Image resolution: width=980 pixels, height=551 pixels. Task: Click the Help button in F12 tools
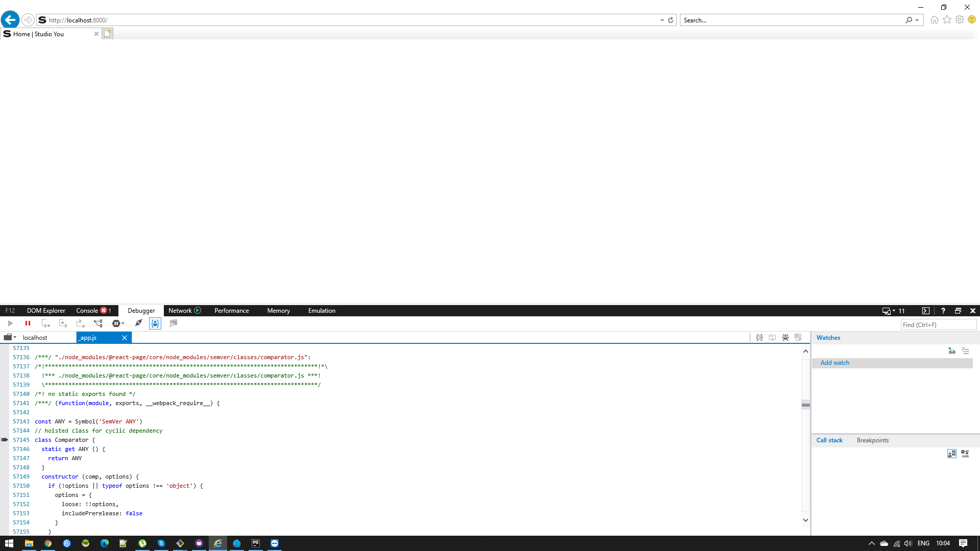(x=943, y=311)
